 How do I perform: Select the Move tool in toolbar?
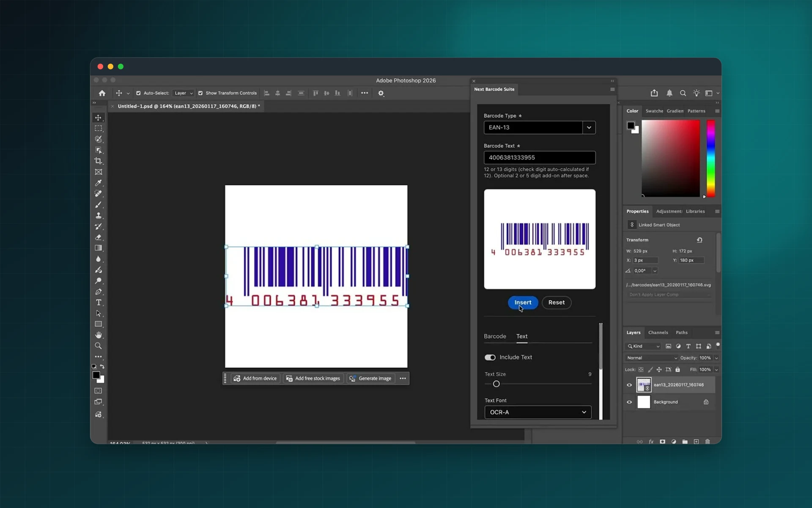(98, 118)
